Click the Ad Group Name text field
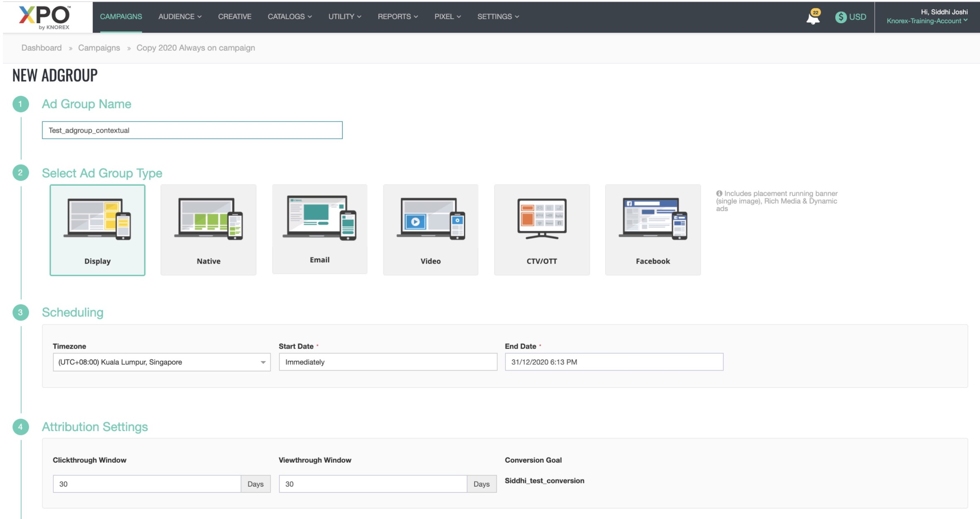The image size is (980, 519). (x=192, y=130)
